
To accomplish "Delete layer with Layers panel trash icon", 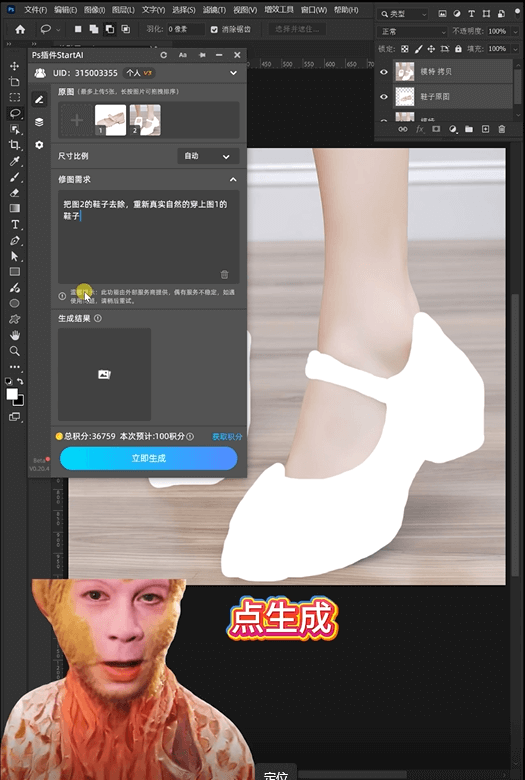I will [502, 129].
